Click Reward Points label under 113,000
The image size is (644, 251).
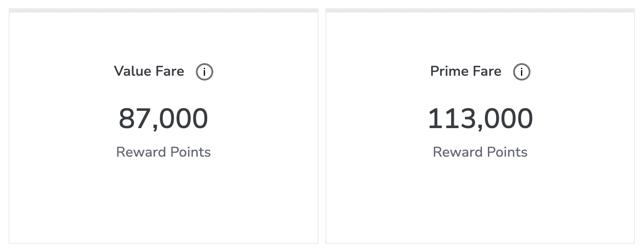[x=480, y=152]
